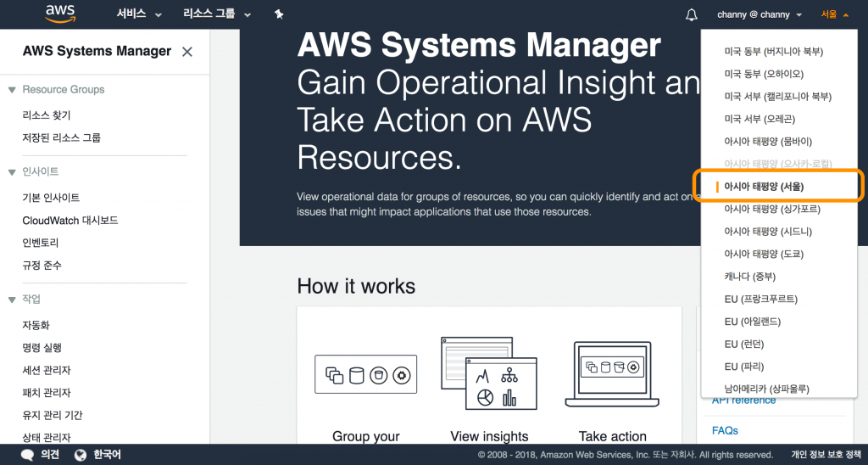The image size is (868, 465).
Task: Select region 미국 동부 (오하이오)
Action: click(764, 74)
